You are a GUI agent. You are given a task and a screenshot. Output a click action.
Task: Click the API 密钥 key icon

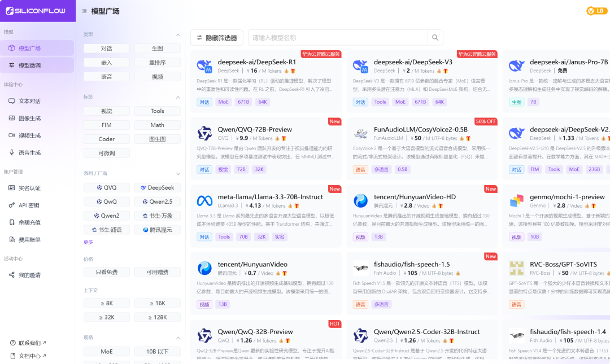pos(12,205)
